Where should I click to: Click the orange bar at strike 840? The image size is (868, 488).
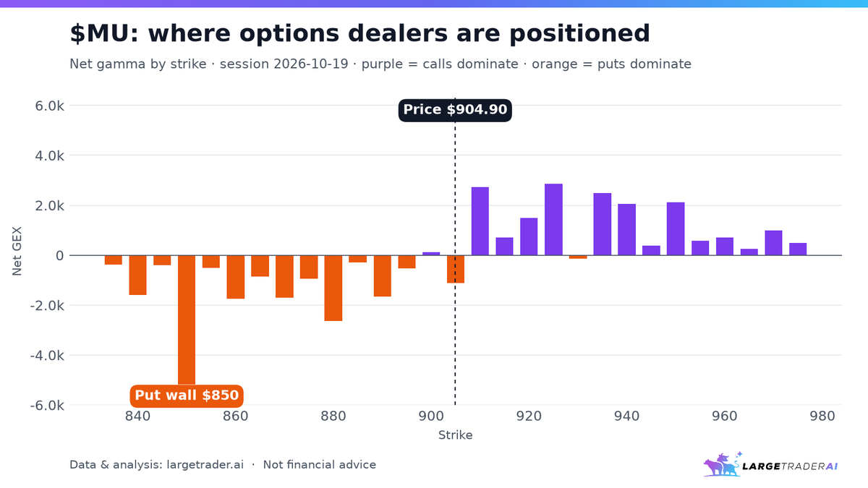(137, 275)
